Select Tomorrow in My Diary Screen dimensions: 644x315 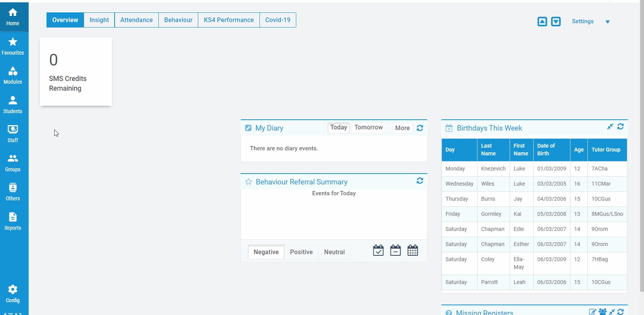(368, 127)
